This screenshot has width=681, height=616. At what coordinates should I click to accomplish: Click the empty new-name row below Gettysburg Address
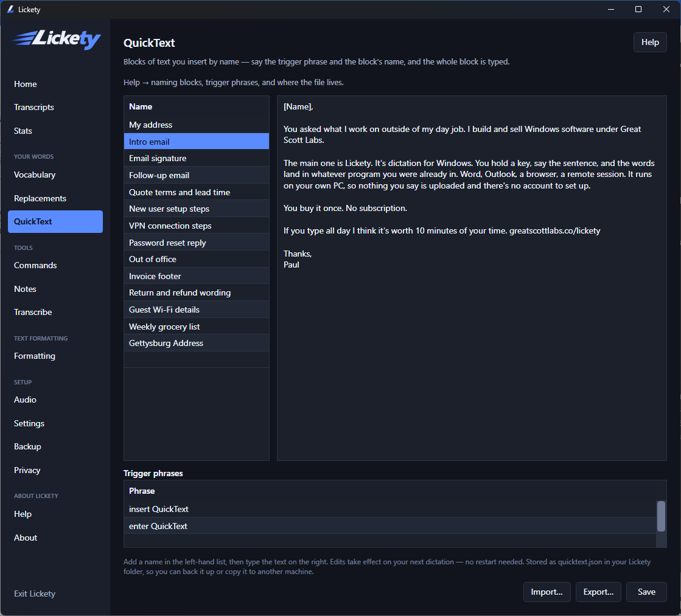click(x=197, y=360)
